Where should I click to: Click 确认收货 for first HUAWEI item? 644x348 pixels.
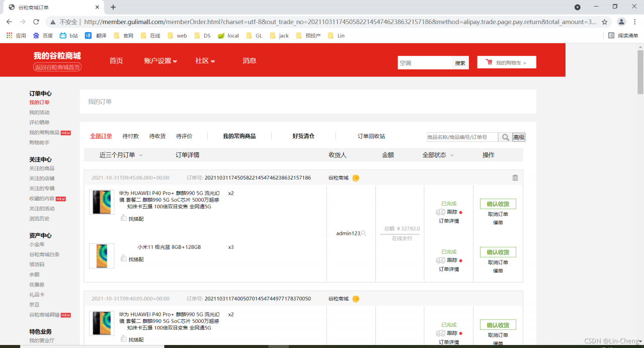(498, 204)
